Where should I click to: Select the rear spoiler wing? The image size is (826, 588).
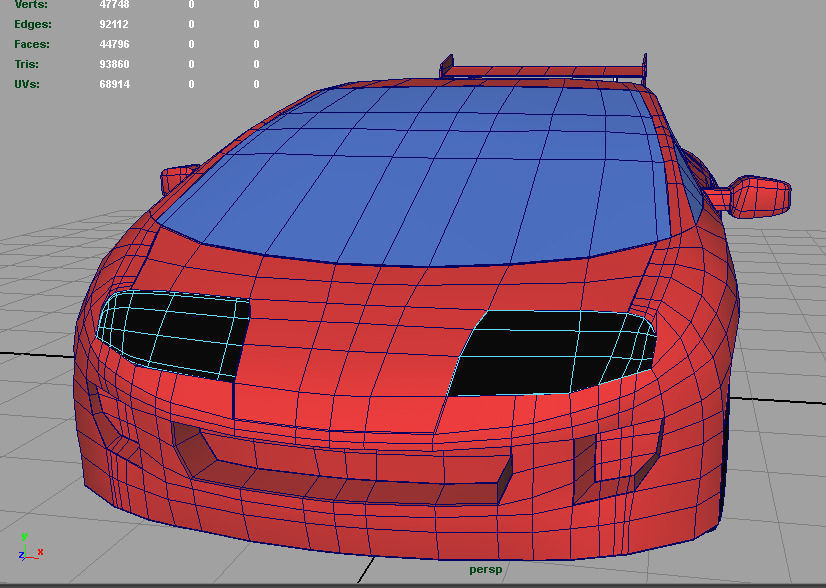coord(543,69)
